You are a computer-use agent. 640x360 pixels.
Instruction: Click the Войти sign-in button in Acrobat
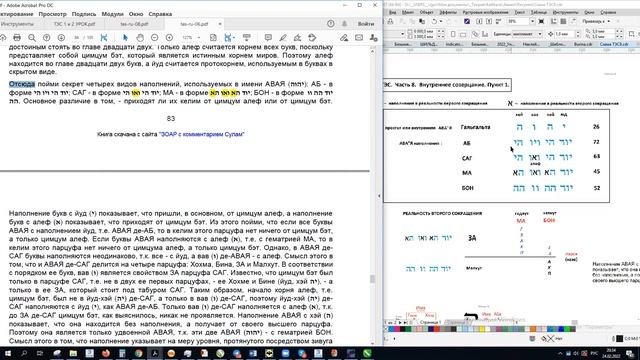(x=366, y=24)
